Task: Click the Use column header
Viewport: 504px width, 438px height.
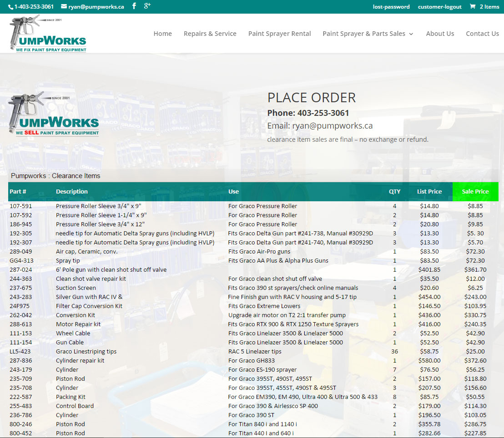Action: [234, 191]
